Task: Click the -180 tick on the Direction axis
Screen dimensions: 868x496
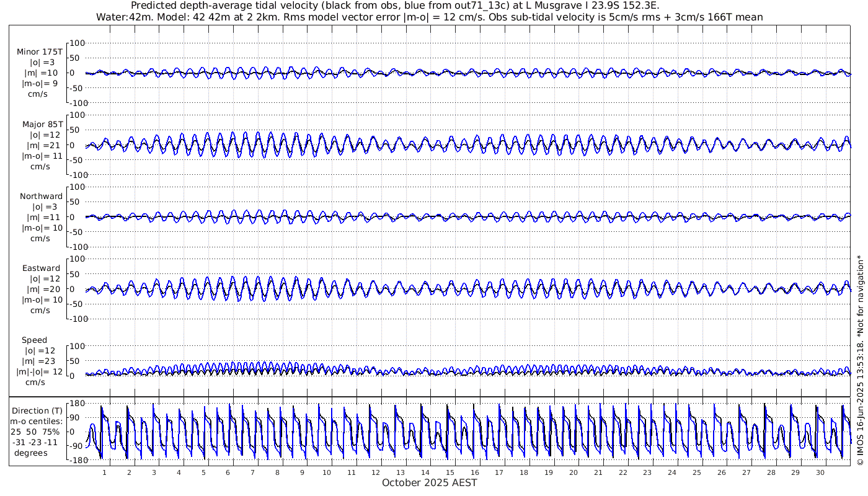Action: (75, 460)
